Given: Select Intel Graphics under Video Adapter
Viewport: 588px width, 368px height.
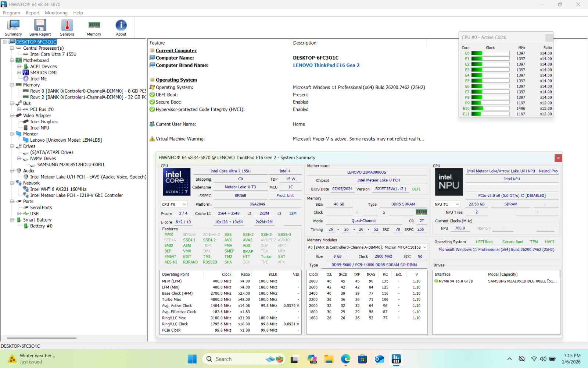Looking at the screenshot, I should coord(44,122).
